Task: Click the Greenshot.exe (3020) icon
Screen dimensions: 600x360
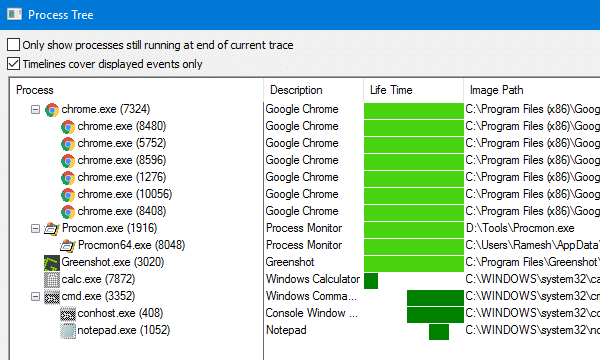Action: [x=52, y=263]
